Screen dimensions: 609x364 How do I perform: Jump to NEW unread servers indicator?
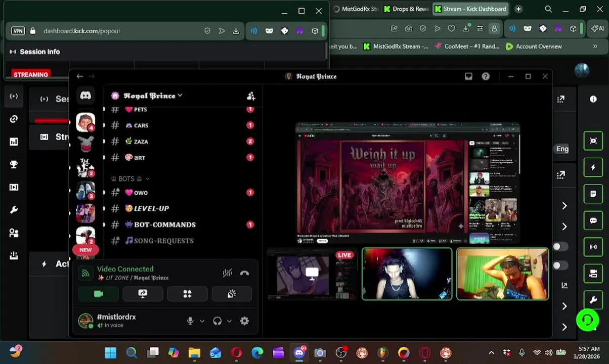(85, 250)
